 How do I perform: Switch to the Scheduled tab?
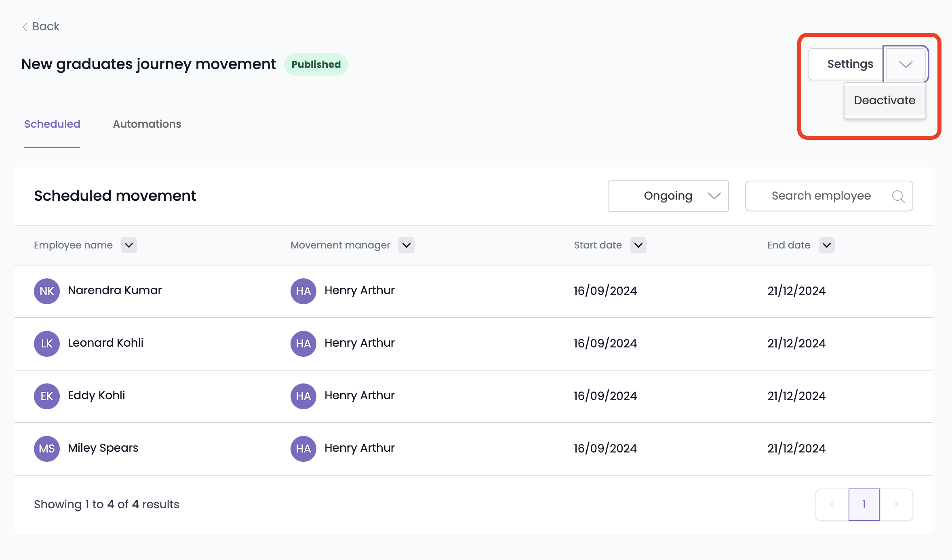coord(52,124)
